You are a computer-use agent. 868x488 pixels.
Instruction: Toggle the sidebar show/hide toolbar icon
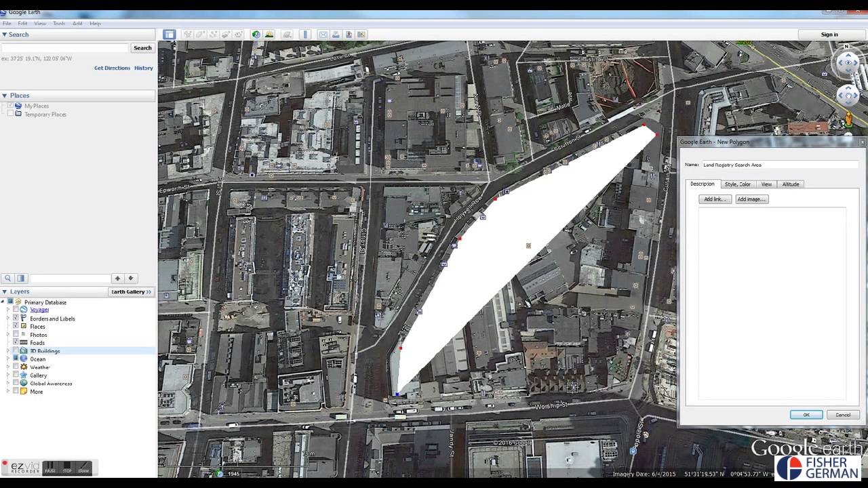pos(170,35)
